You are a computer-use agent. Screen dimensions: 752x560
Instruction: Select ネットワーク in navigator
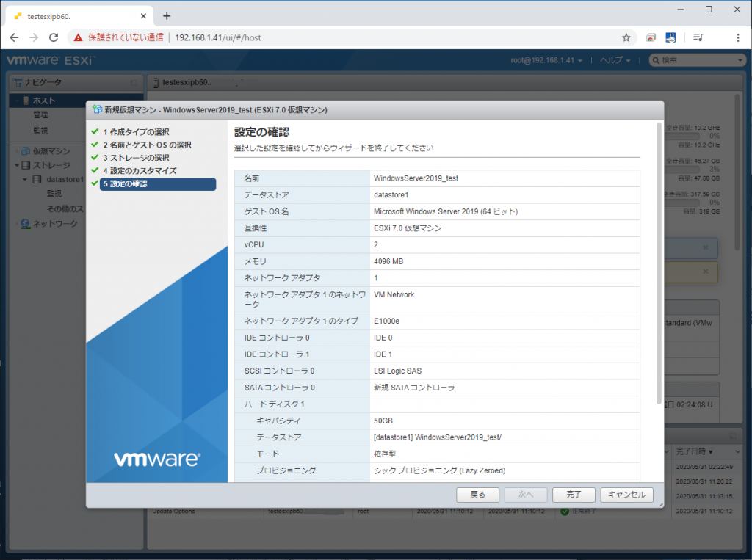point(55,223)
